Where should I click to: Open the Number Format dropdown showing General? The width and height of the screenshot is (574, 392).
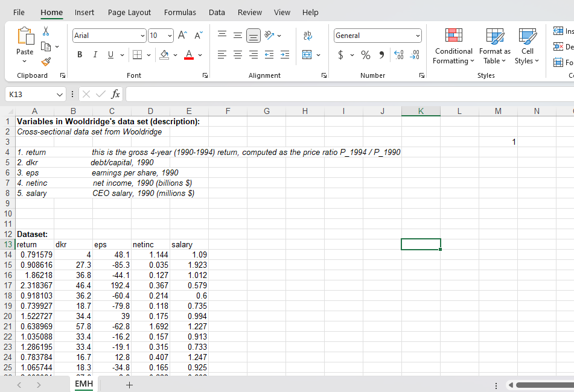(x=377, y=36)
